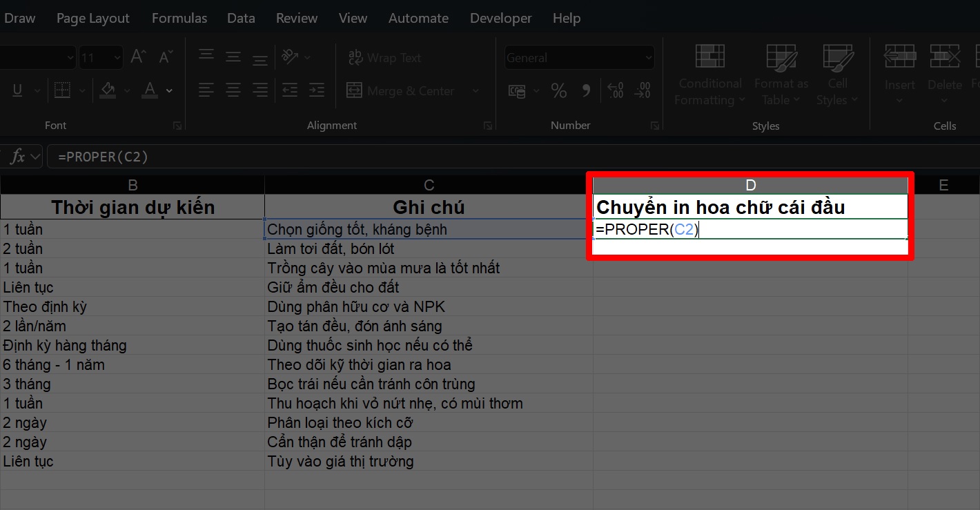Open the Formulas ribbon tab
Image resolution: width=980 pixels, height=510 pixels.
(179, 19)
